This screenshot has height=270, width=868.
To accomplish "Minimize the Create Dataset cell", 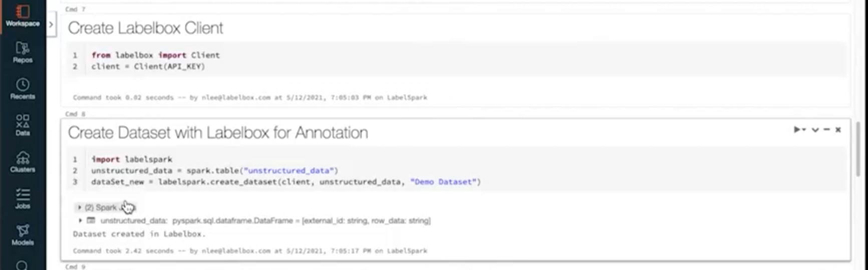I will pyautogui.click(x=826, y=130).
